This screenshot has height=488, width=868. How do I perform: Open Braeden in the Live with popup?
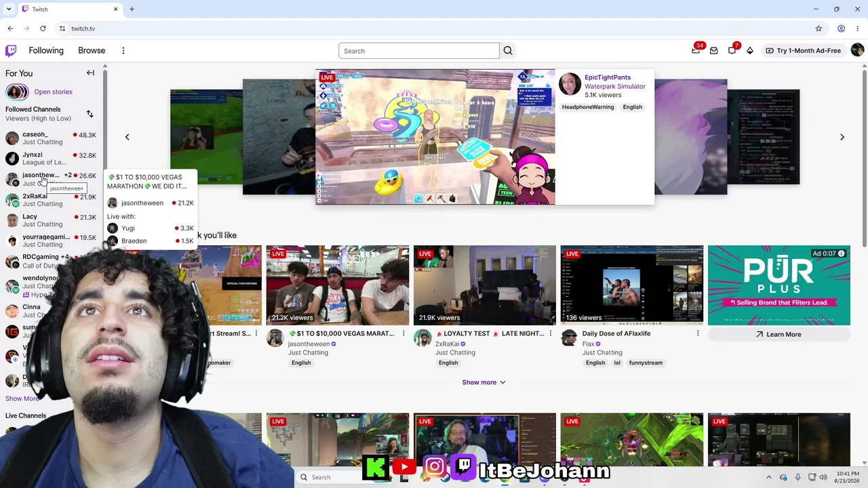[151, 241]
